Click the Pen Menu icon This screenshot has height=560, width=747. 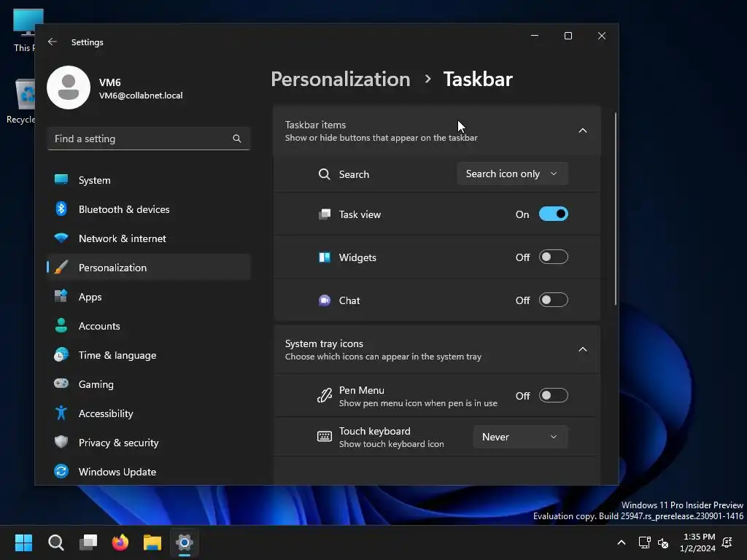(x=325, y=396)
